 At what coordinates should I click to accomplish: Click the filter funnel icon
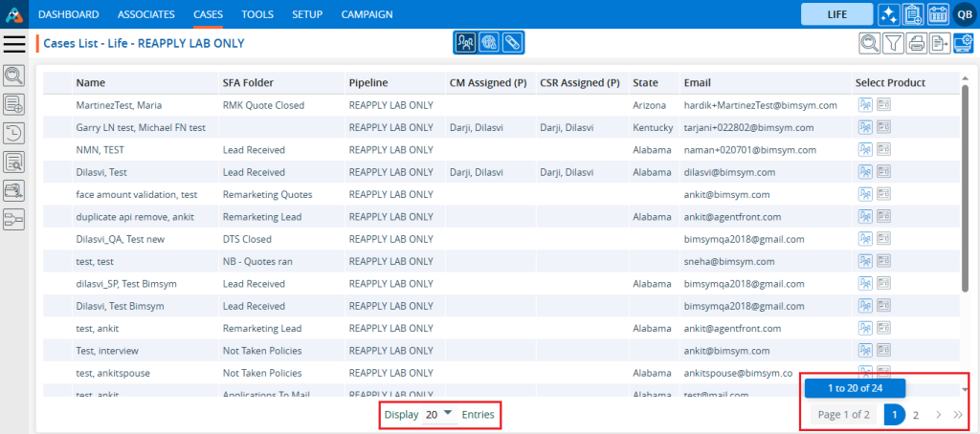(x=893, y=42)
